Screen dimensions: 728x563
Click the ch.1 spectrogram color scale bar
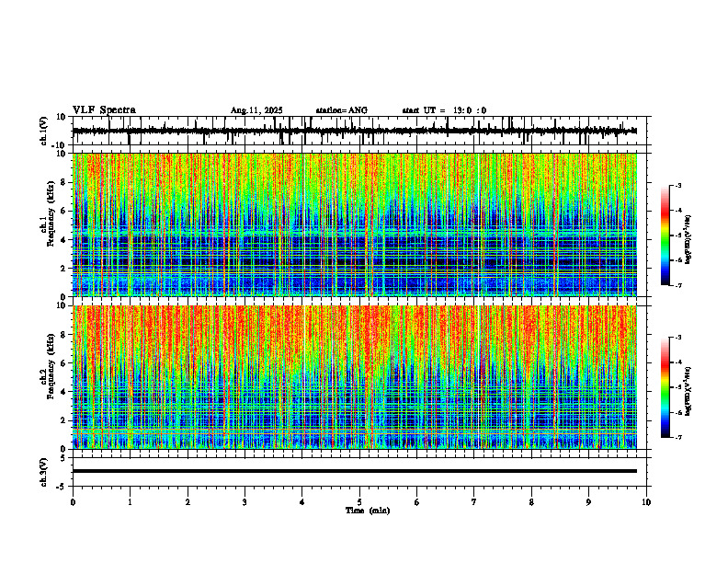tap(665, 236)
